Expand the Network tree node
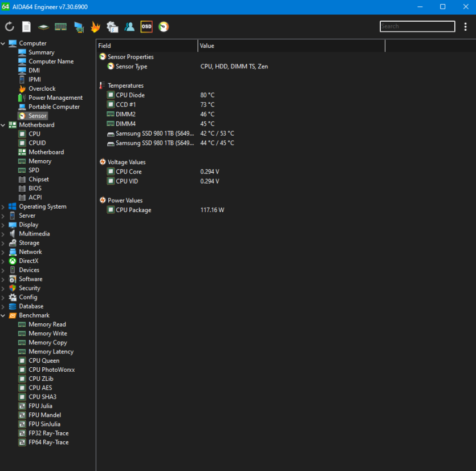Viewport: 476px width, 471px height. coord(3,252)
